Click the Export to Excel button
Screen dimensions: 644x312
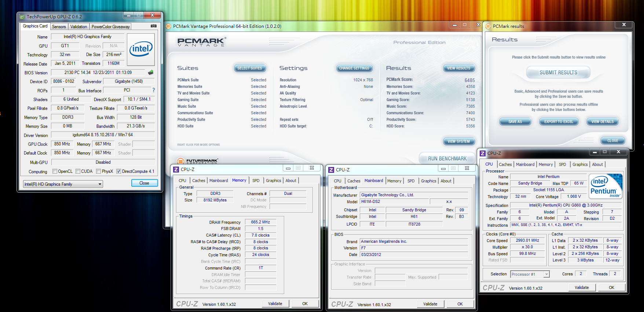[559, 122]
